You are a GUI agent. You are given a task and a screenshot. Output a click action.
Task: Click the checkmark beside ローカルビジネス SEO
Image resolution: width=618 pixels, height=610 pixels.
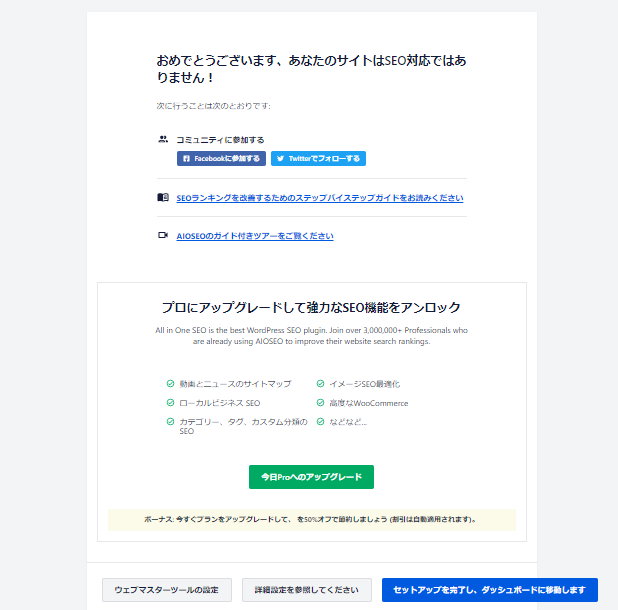coord(170,403)
